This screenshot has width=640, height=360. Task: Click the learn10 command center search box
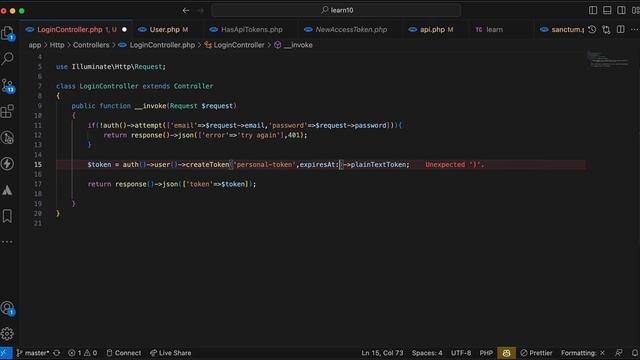337,10
